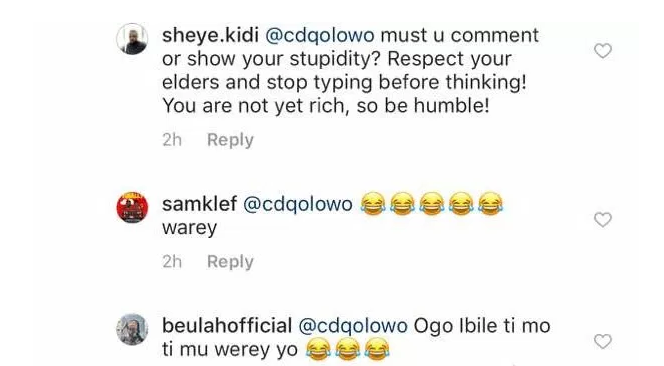This screenshot has width=664, height=366.
Task: Visit the samklef username profile
Action: [x=199, y=204]
